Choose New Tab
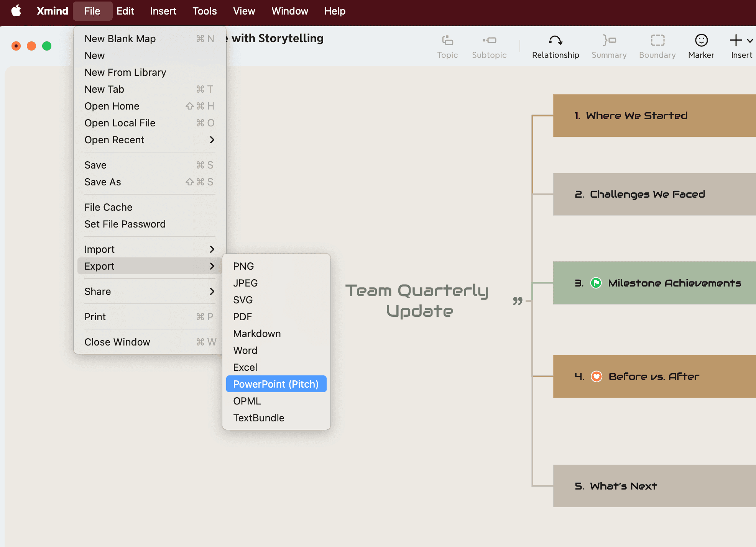Viewport: 756px width, 547px height. [150, 89]
